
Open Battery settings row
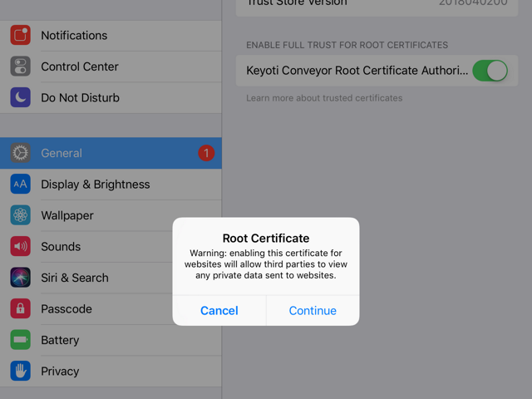click(x=111, y=340)
